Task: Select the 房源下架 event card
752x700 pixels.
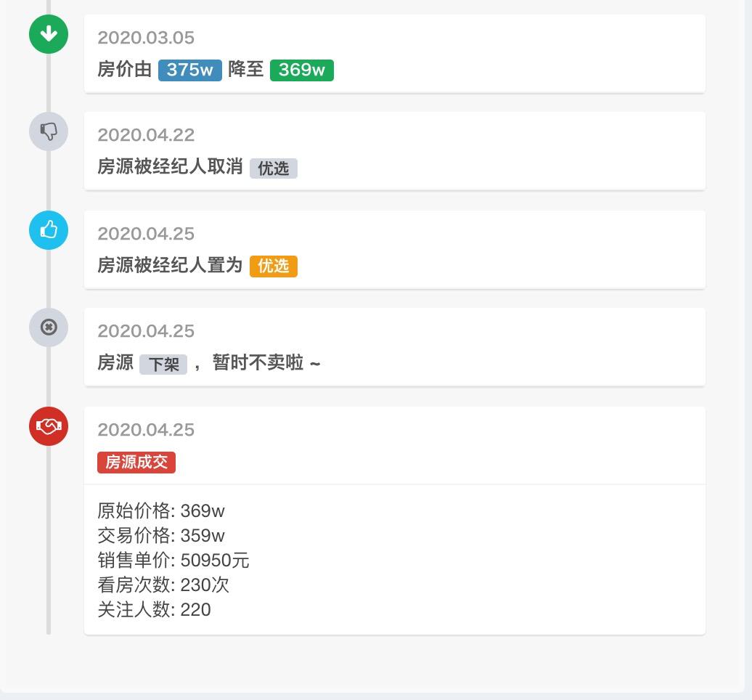Action: coord(394,347)
